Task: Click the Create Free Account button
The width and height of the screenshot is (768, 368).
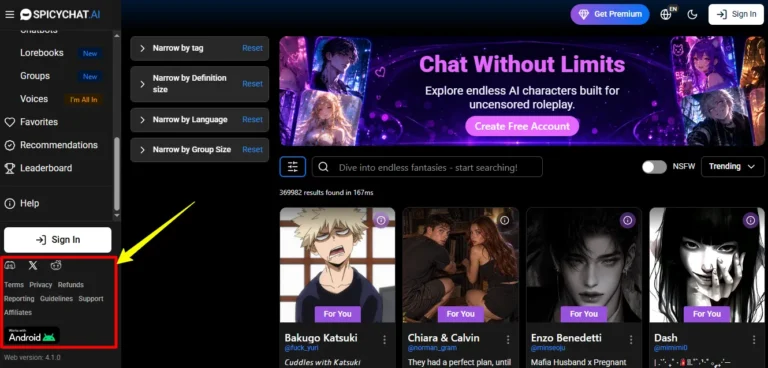Action: [522, 126]
